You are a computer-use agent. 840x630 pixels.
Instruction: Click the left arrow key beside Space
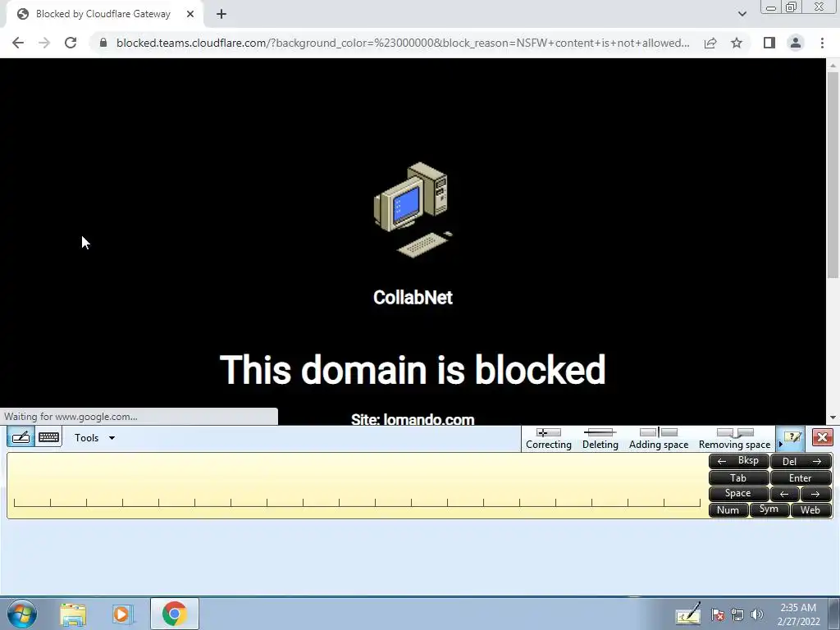coord(784,494)
